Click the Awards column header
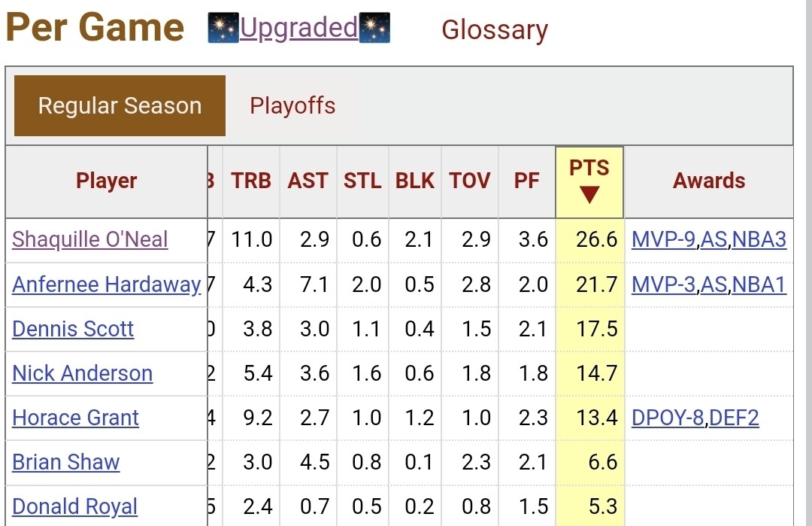The image size is (812, 526). pyautogui.click(x=709, y=181)
